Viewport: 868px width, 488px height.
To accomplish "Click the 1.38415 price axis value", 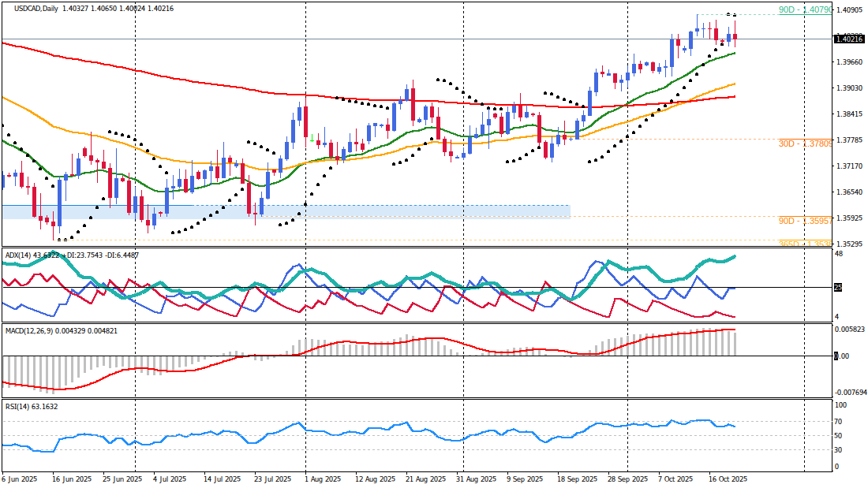I will pyautogui.click(x=851, y=114).
